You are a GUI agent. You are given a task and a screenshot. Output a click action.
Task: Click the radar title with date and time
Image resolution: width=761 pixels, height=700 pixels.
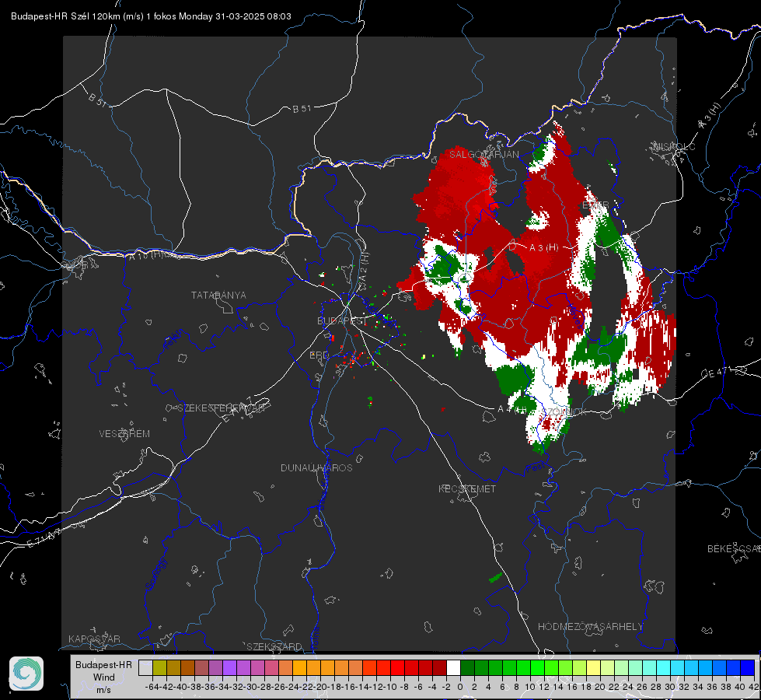pyautogui.click(x=151, y=16)
